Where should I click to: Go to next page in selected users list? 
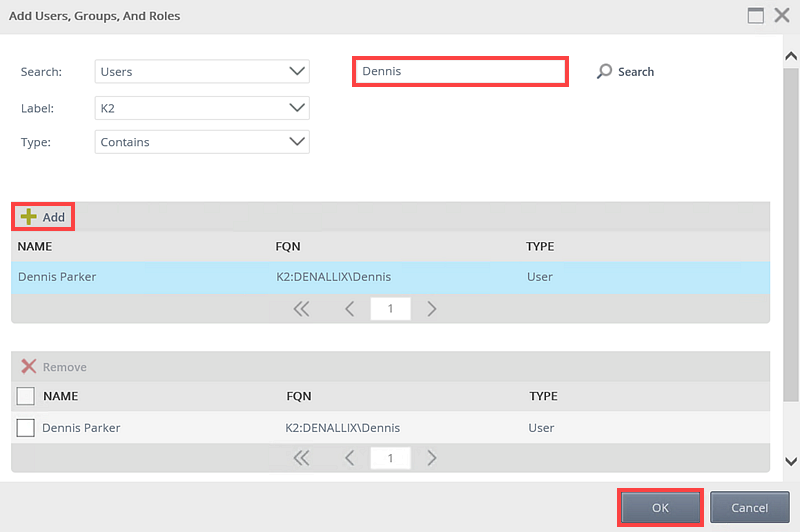(x=432, y=458)
